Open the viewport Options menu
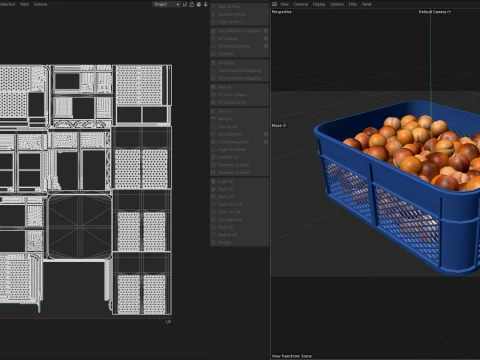480x360 pixels. (337, 4)
